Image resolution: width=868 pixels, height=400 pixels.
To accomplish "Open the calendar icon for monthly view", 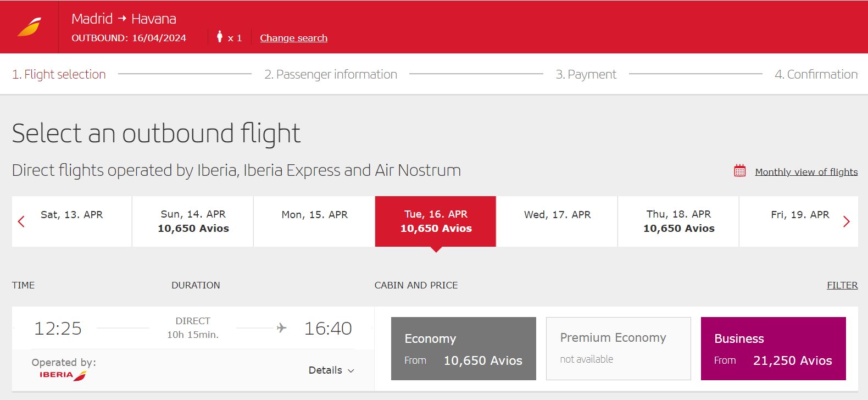I will click(x=740, y=171).
